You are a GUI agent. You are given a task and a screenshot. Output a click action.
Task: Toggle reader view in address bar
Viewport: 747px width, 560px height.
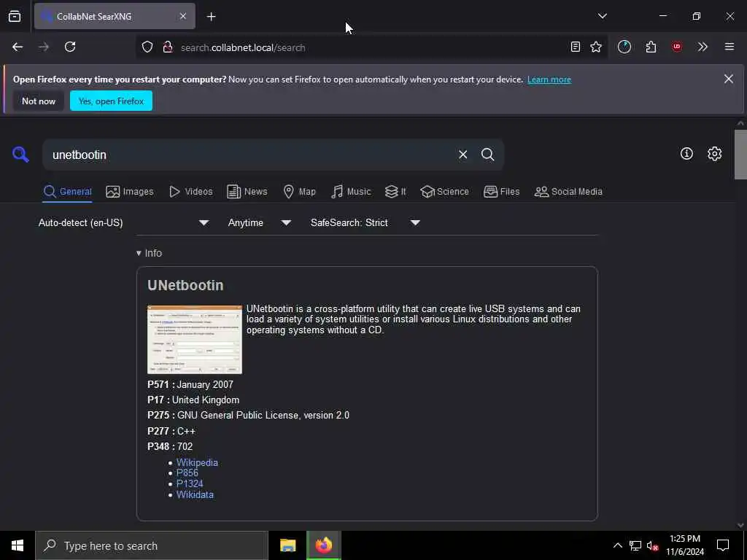[x=575, y=47]
